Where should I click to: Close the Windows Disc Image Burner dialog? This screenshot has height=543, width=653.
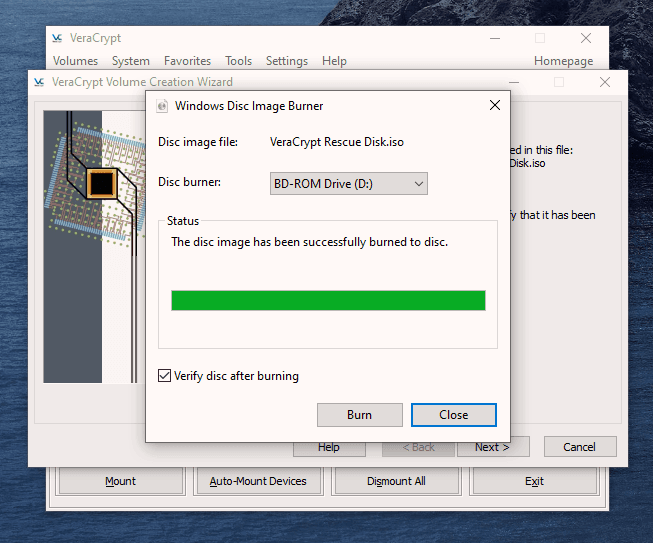(x=494, y=105)
